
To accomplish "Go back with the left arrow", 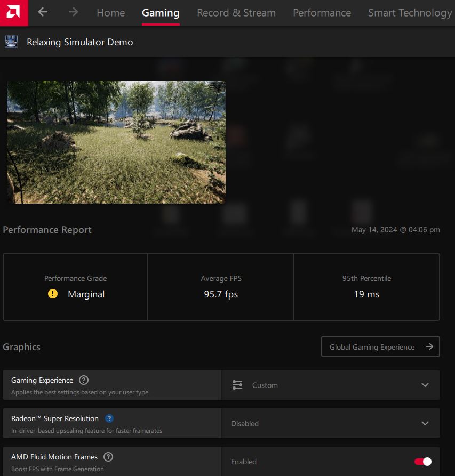I will (43, 12).
